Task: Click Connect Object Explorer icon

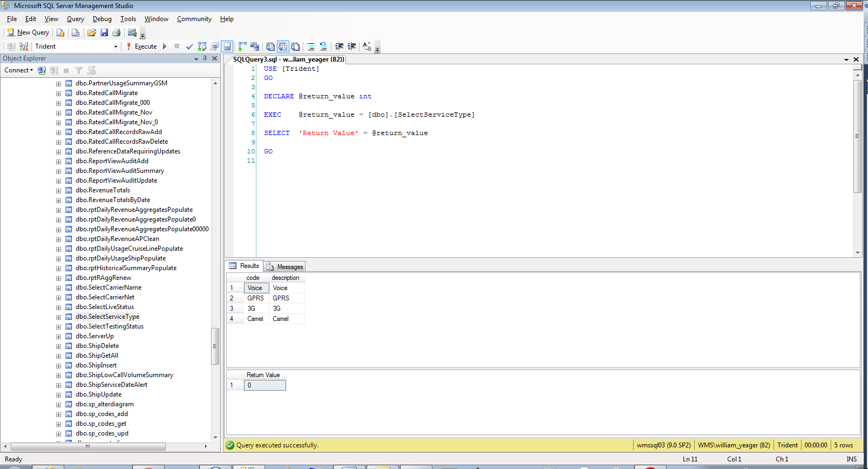Action: [x=42, y=70]
